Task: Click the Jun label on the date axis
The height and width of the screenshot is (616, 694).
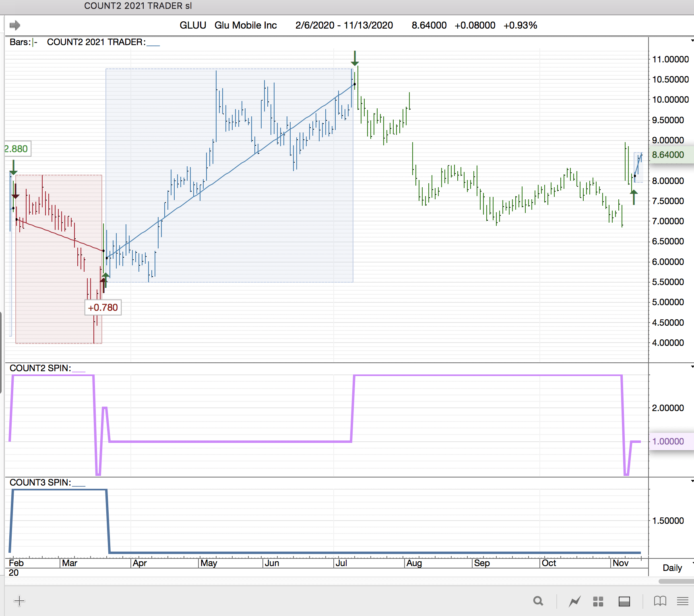Action: [272, 563]
